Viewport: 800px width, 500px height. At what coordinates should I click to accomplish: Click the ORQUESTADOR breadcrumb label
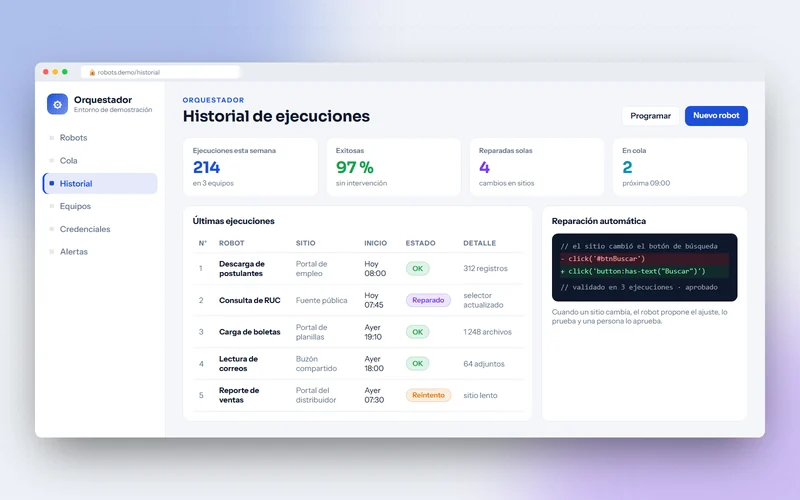pos(213,101)
